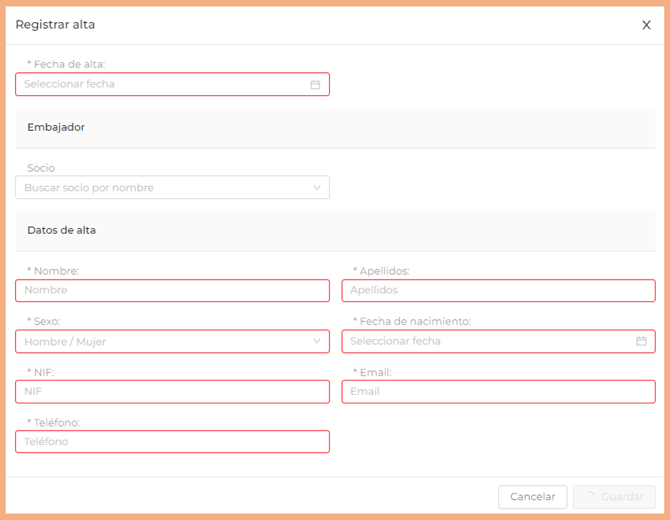Focus the Email input field
Image resolution: width=670 pixels, height=520 pixels.
pos(498,391)
